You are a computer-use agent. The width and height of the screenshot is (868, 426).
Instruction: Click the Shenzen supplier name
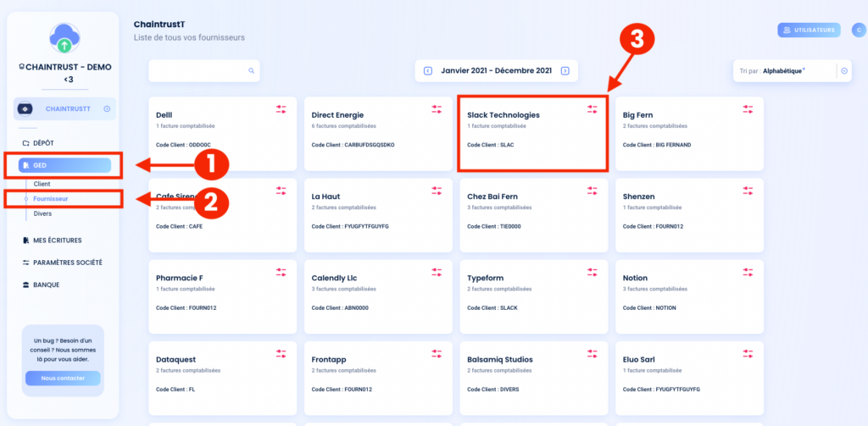point(639,196)
